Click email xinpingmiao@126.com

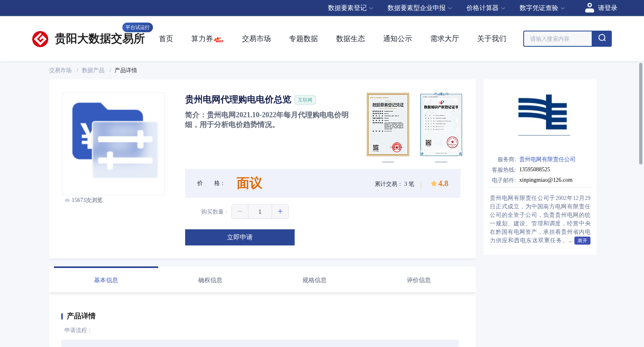(x=546, y=180)
